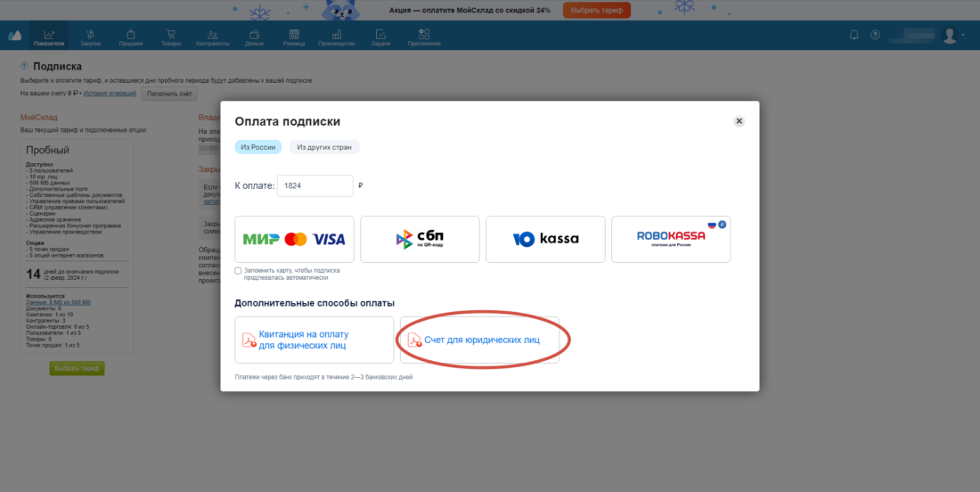Screen dimensions: 980x492
Task: Open the Розница section icon
Action: (x=294, y=35)
